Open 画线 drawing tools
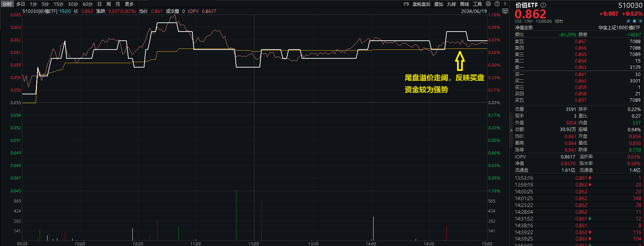Image resolution: width=644 pixels, height=246 pixels. tap(465, 4)
